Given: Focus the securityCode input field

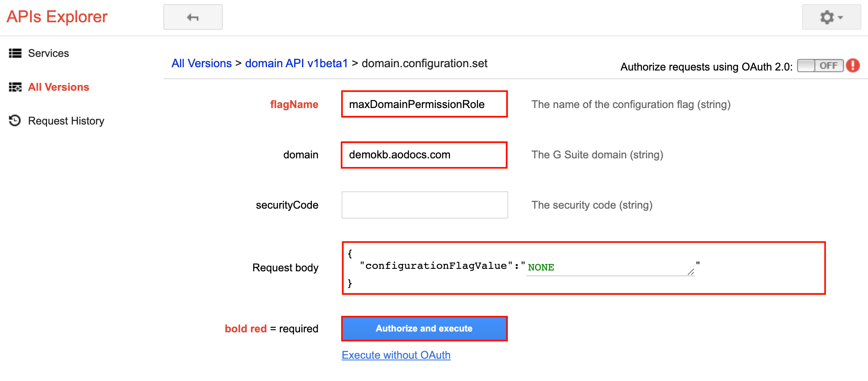Looking at the screenshot, I should click(x=425, y=205).
